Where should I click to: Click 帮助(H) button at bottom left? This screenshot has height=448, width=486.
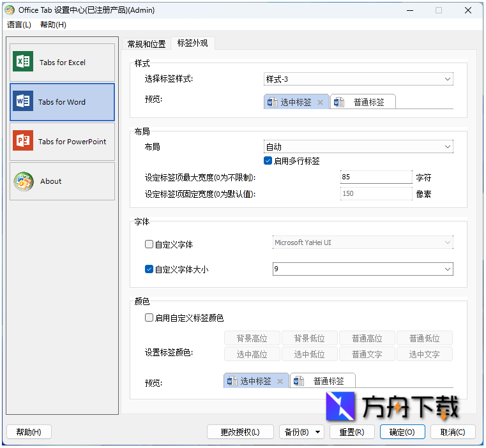point(29,432)
